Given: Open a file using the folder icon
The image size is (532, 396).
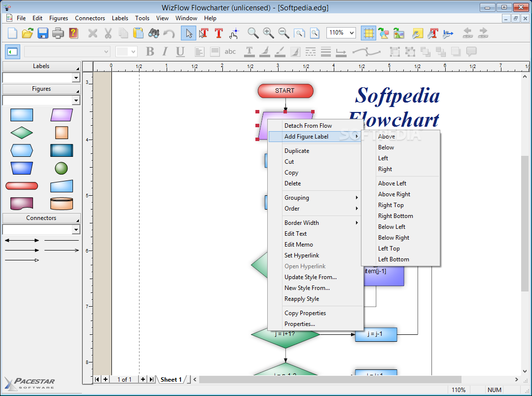Looking at the screenshot, I should click(28, 33).
